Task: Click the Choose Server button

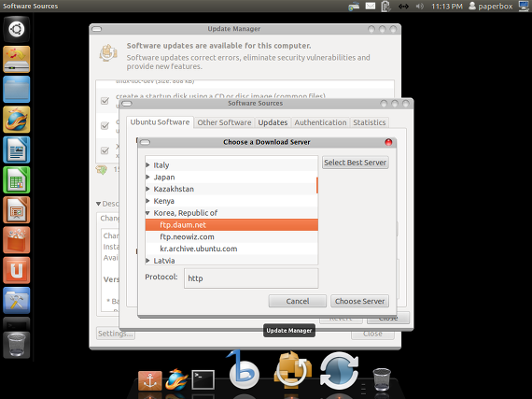Action: 359,301
